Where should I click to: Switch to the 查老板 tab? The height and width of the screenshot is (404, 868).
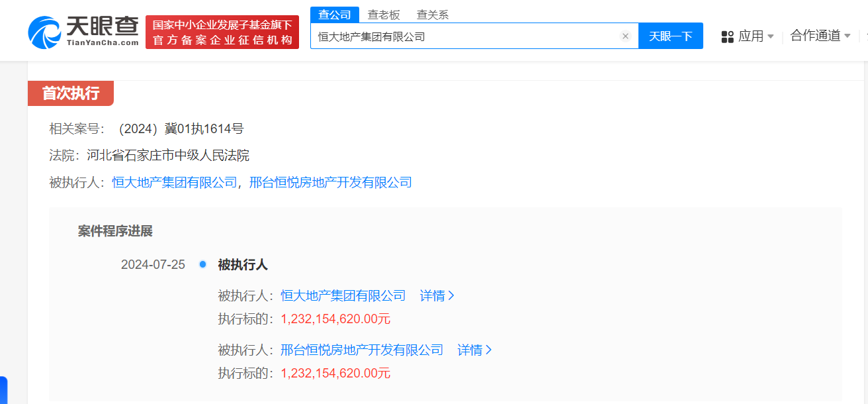point(384,13)
